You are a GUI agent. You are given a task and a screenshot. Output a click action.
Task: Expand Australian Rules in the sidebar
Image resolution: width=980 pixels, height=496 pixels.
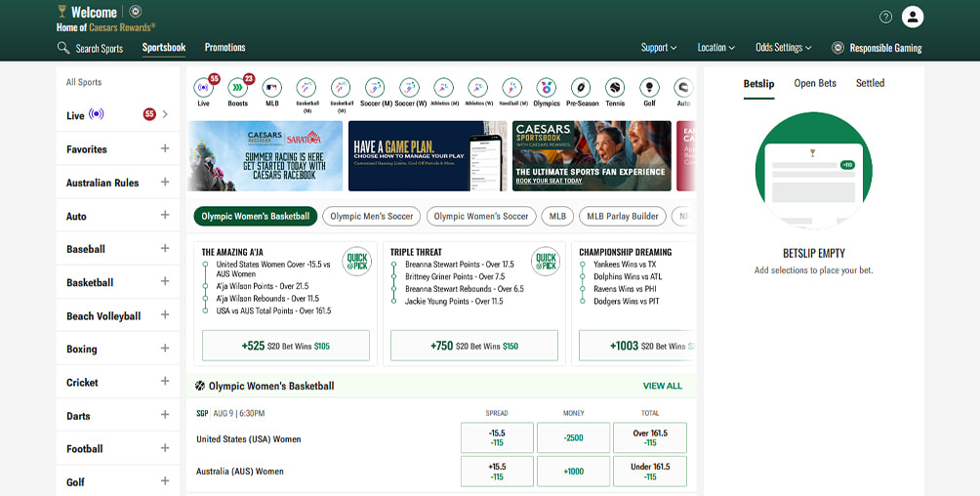coord(165,182)
